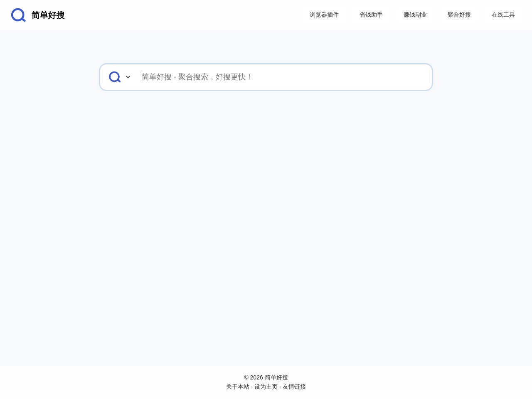Open the 聚合好搜 menu item

point(459,15)
